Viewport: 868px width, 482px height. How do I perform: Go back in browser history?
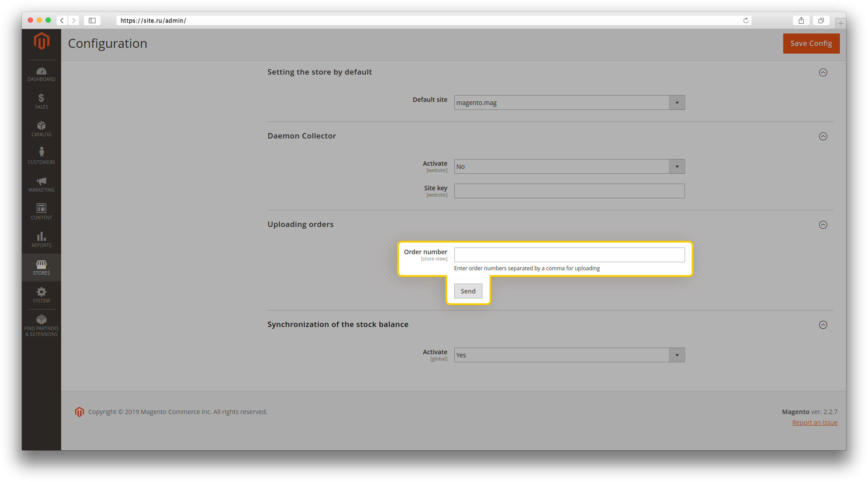[62, 21]
